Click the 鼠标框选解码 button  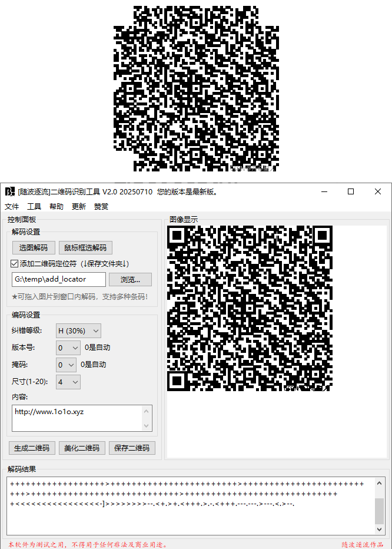point(85,247)
